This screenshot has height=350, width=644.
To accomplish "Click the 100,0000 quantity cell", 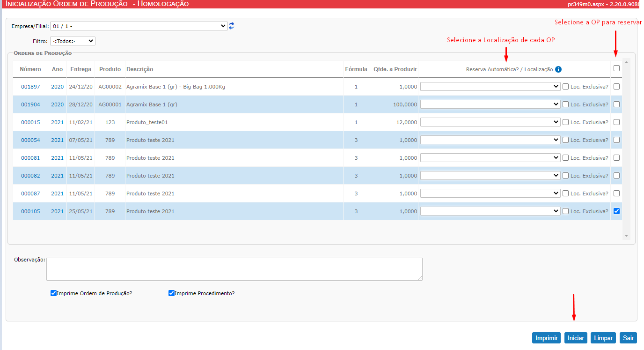I will click(x=405, y=104).
